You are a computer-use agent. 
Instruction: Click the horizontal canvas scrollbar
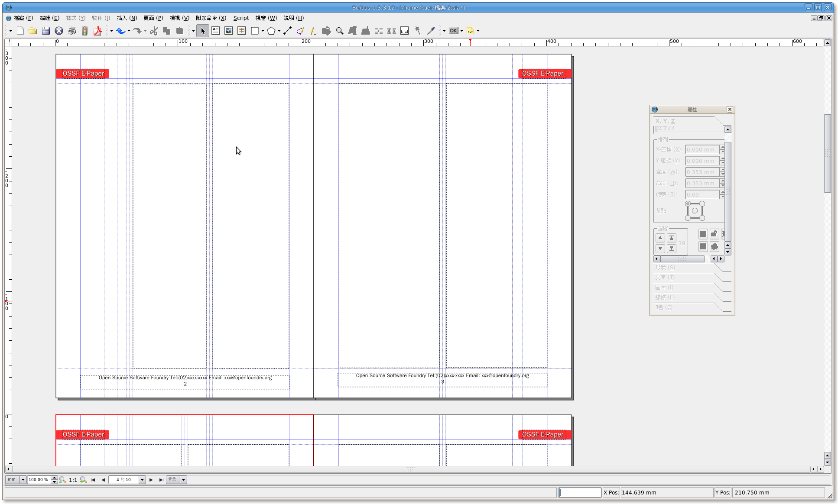[x=410, y=469]
